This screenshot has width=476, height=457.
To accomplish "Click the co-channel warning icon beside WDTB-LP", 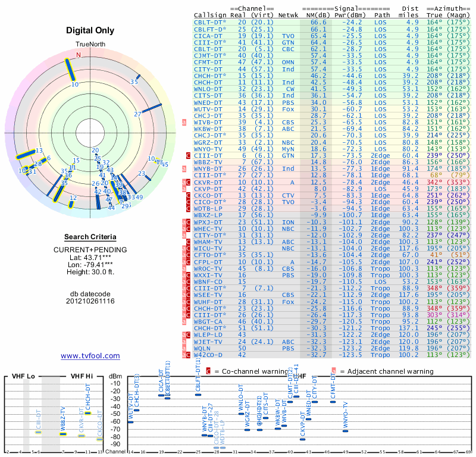I will 188,209.
